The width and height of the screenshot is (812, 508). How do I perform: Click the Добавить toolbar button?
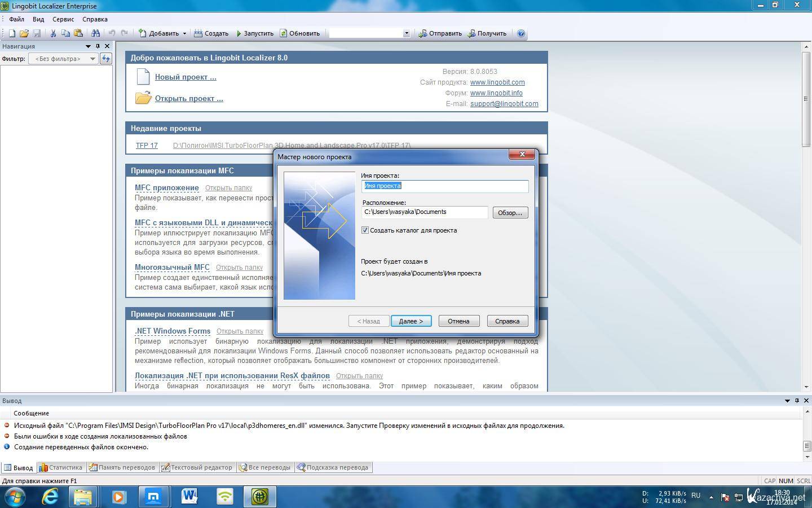pyautogui.click(x=159, y=33)
